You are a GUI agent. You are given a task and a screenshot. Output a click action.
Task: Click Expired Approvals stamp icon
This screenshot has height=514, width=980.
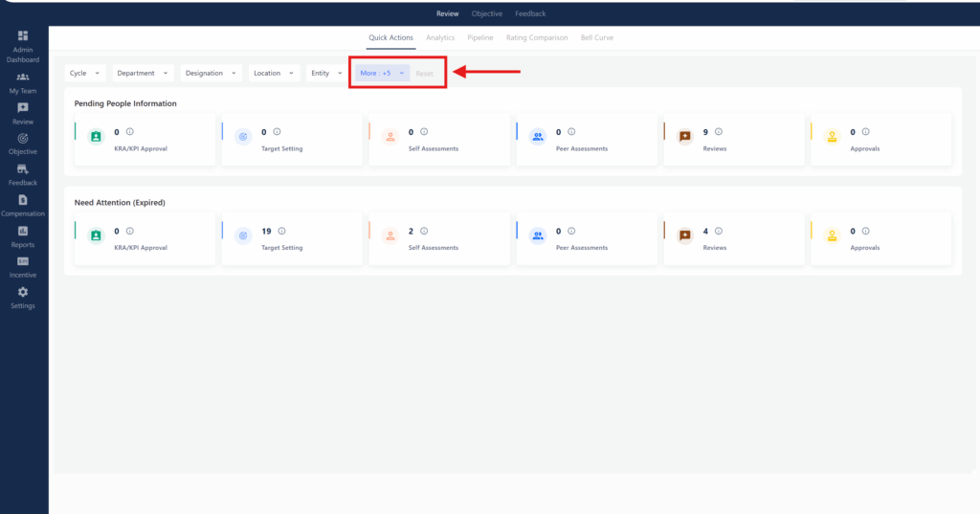pyautogui.click(x=832, y=235)
